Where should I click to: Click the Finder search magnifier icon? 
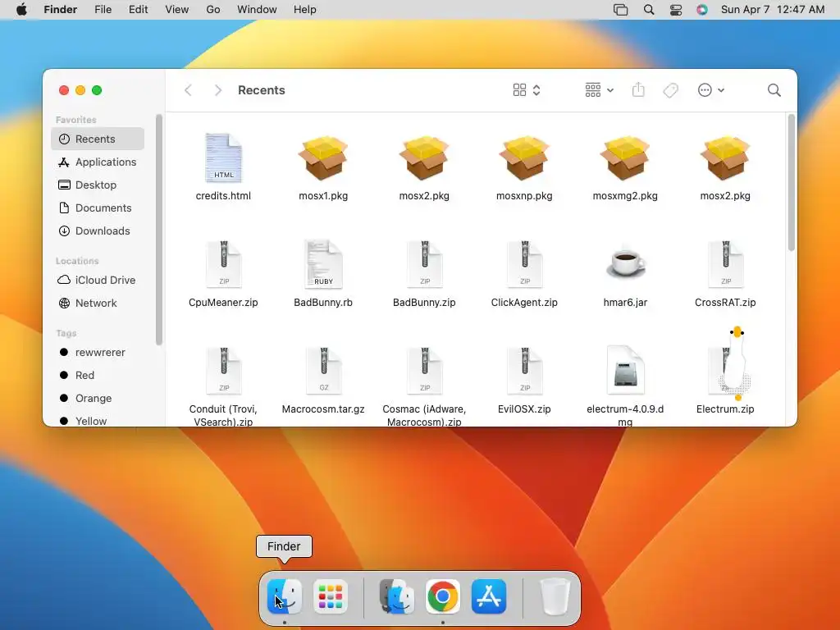point(774,90)
